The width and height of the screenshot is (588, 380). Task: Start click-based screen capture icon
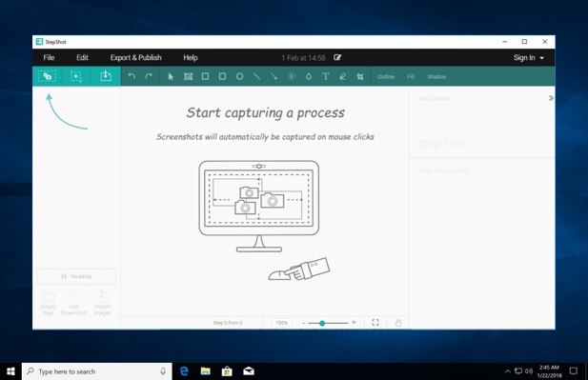click(47, 76)
